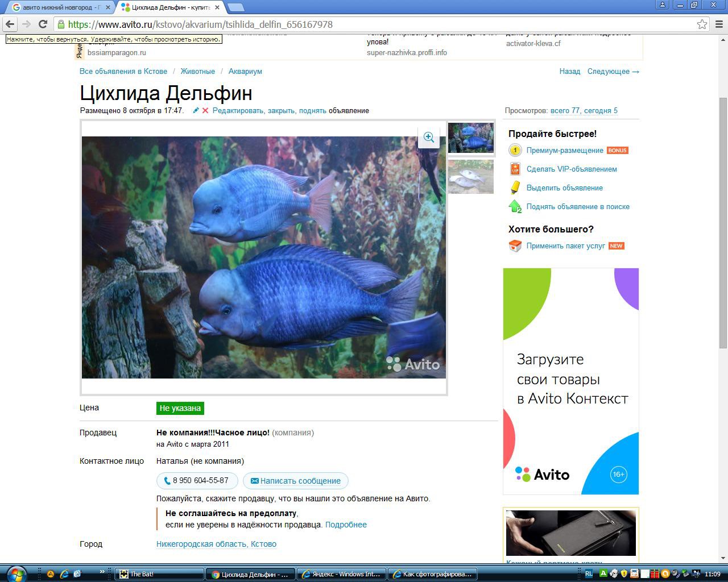
Task: Switch to Как сфотографирова... taskbar window
Action: 432,574
